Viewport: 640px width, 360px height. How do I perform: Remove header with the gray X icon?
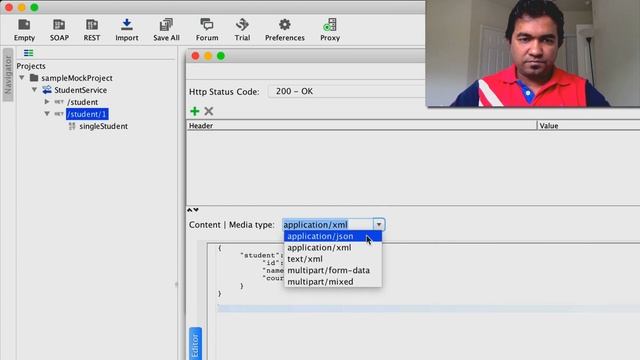(x=209, y=111)
